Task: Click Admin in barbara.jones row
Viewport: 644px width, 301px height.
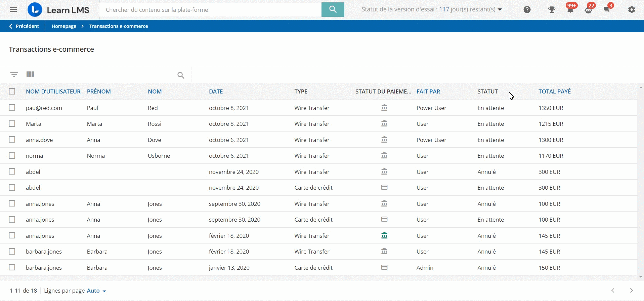Action: (425, 268)
